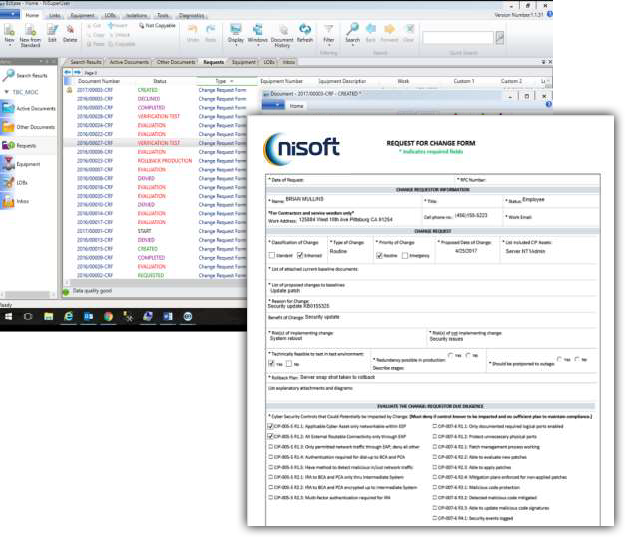Click the help icon beside Version Number

[550, 14]
